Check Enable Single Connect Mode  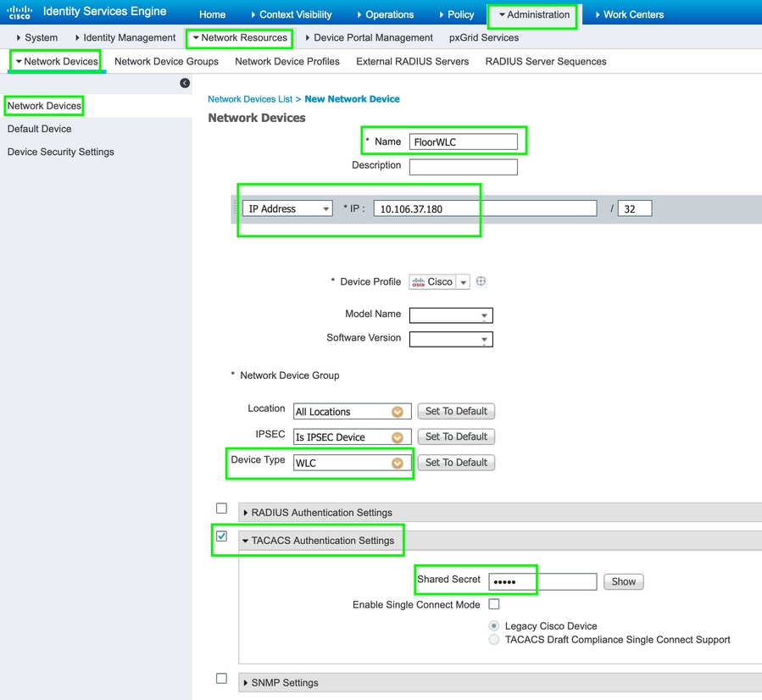(x=494, y=604)
